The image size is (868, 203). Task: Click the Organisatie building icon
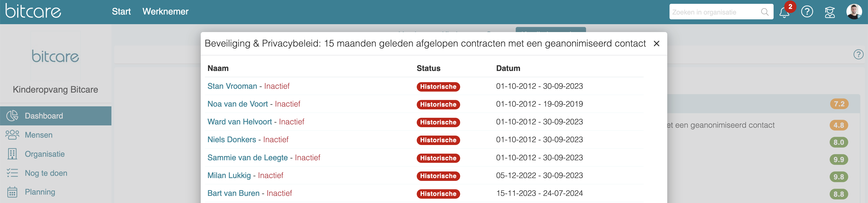point(12,154)
